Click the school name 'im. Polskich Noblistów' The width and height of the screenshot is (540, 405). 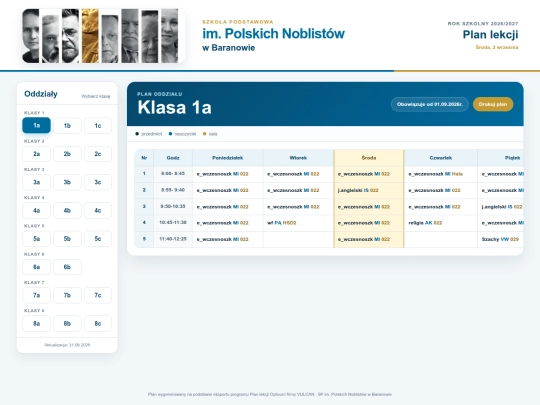[x=273, y=34]
